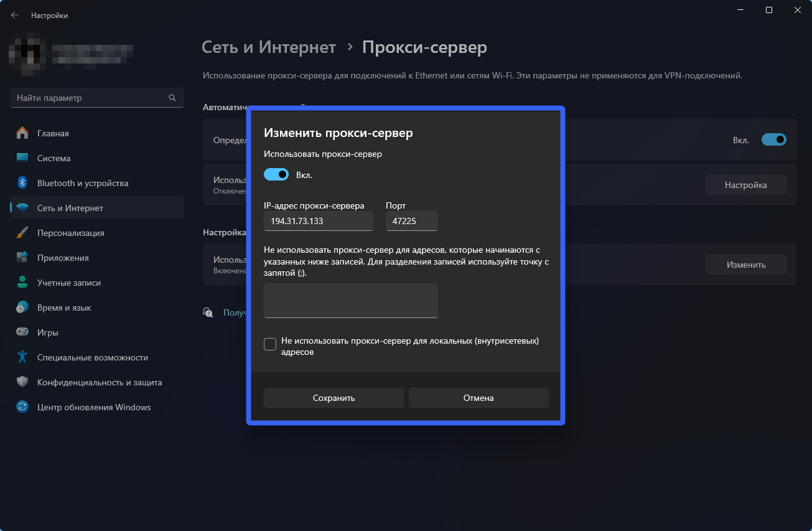Screen dimensions: 812x531
Task: Select the Bluetooth и устройства icon
Action: click(22, 183)
